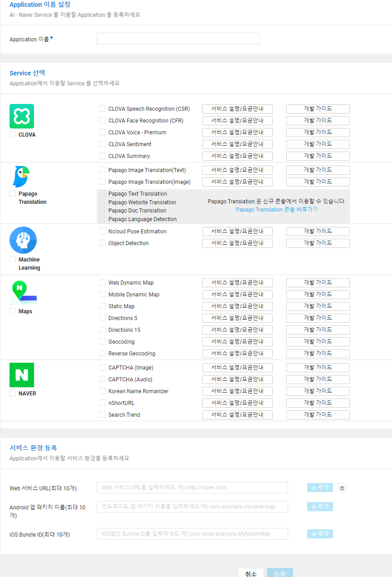Click 추가 button for Web 서비스 URL
The height and width of the screenshot is (577, 392).
(320, 488)
